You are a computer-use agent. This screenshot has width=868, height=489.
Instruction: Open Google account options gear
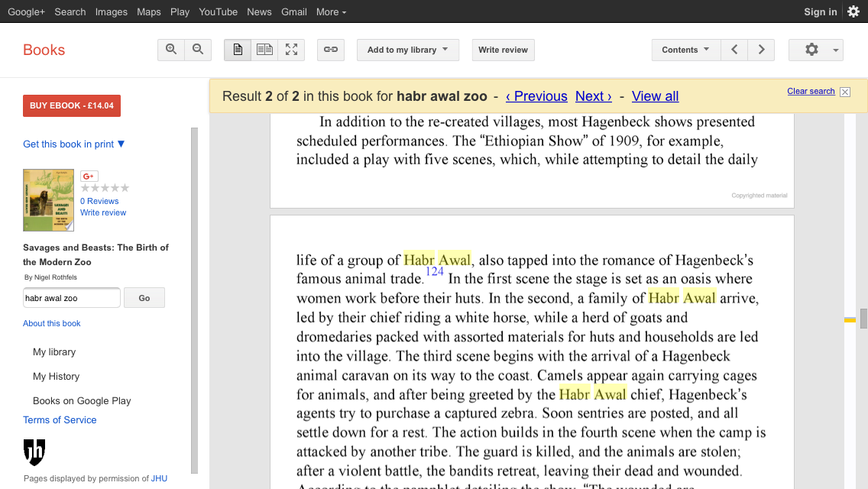853,11
